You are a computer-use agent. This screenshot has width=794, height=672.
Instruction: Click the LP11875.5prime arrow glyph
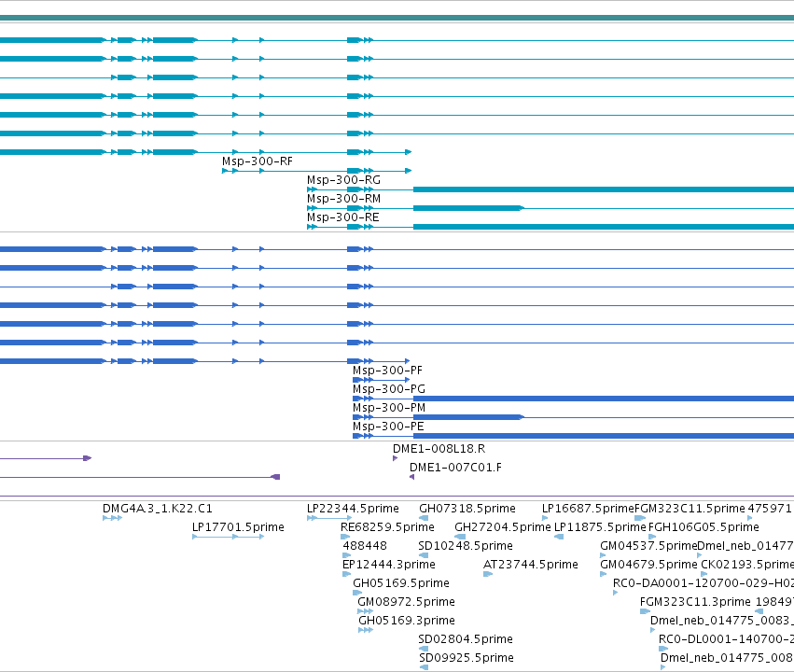[559, 537]
